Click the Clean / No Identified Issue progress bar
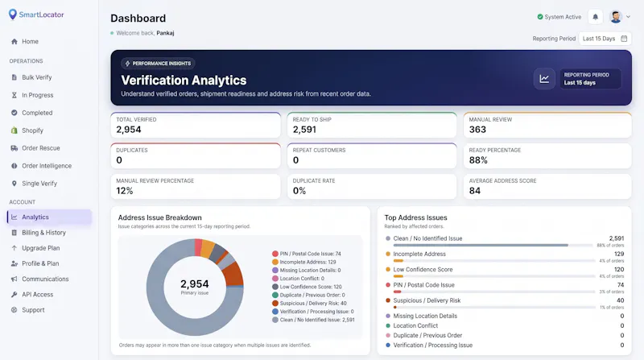 coord(494,246)
